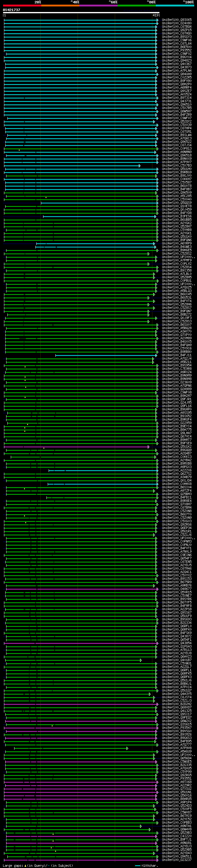Screen dimensions: 197x868
Task: Click UniRef100_B9GJV0 label
Action: click(177, 176)
